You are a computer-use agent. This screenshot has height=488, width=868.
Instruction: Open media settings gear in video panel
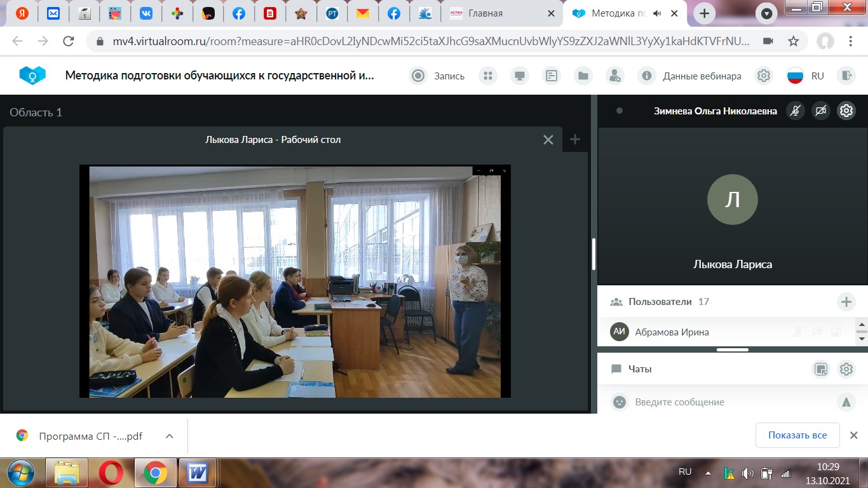click(x=846, y=111)
